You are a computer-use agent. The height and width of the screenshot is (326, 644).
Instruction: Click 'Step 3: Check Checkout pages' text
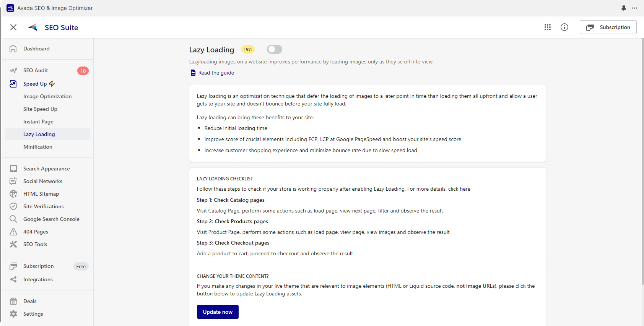point(233,243)
